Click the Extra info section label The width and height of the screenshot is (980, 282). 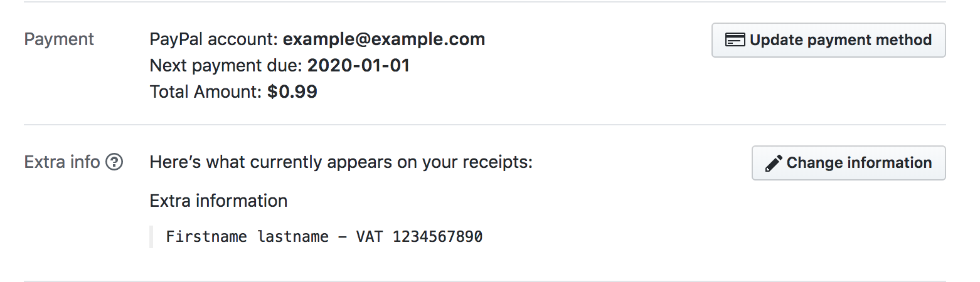[x=62, y=163]
